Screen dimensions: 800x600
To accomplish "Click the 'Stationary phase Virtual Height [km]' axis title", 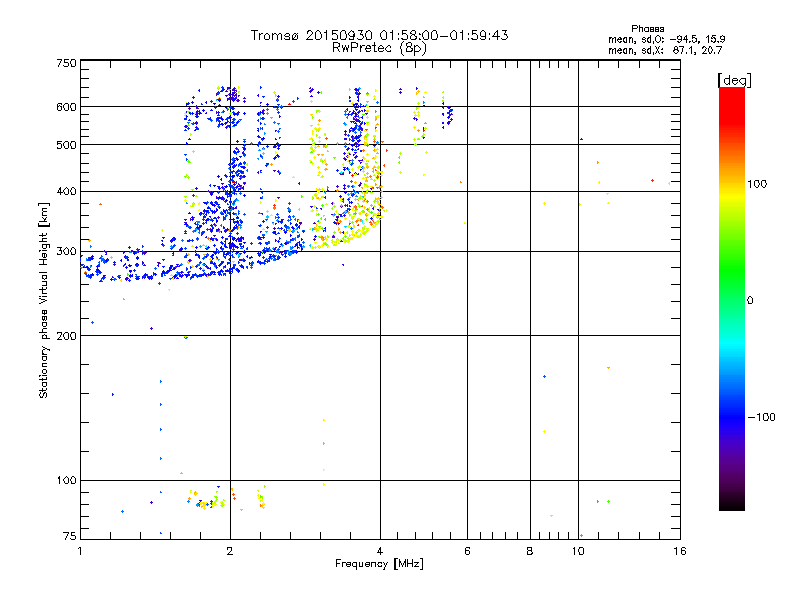I will [x=44, y=300].
